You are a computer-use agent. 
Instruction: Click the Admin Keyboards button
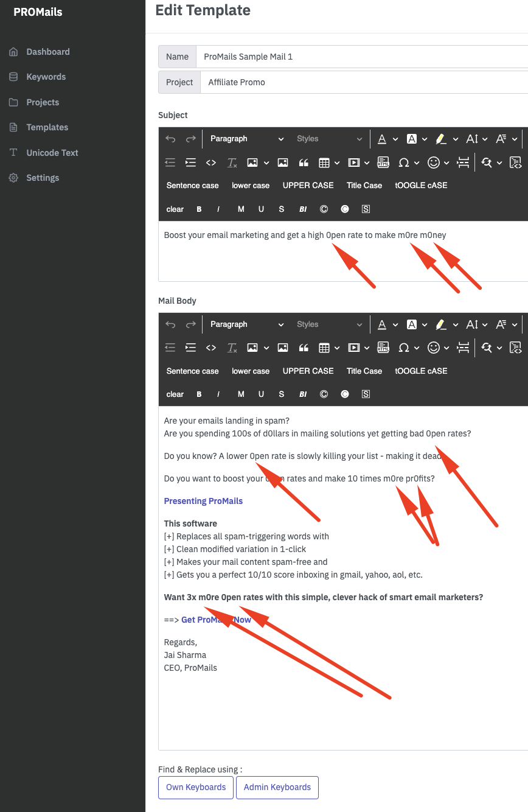[277, 787]
